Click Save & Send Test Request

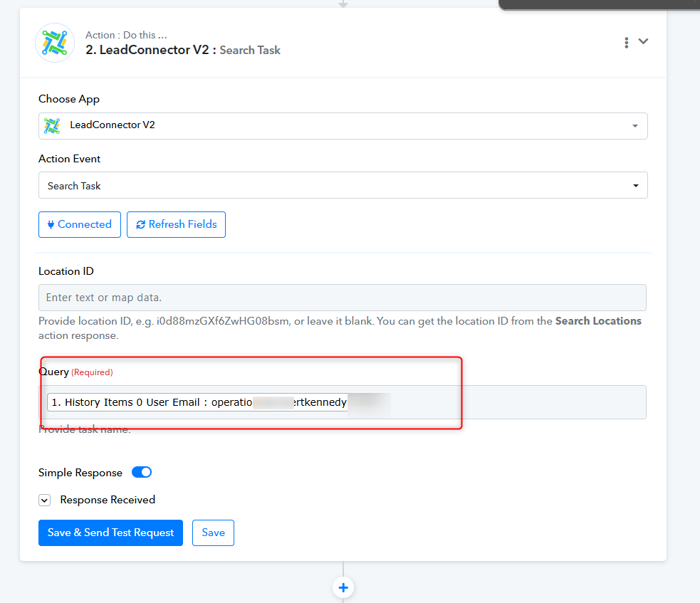coord(110,533)
